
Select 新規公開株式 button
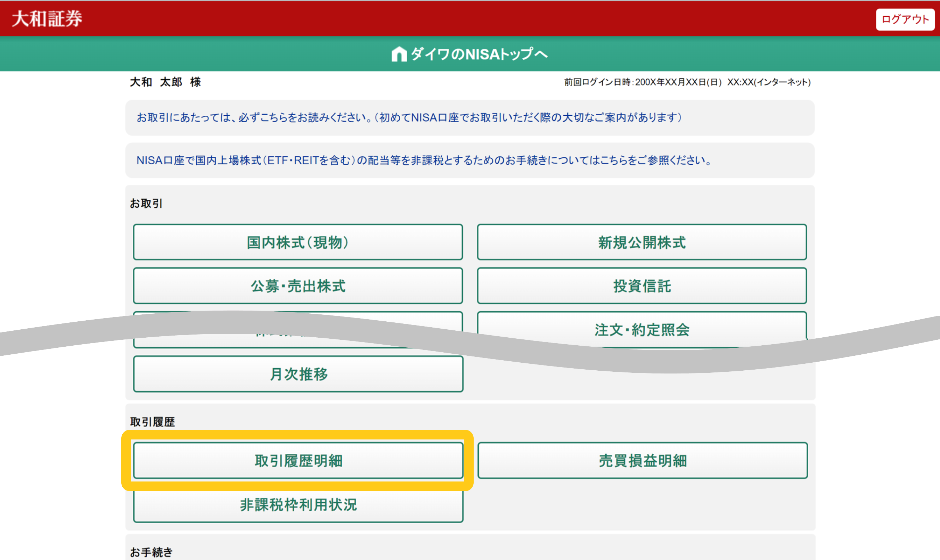642,242
